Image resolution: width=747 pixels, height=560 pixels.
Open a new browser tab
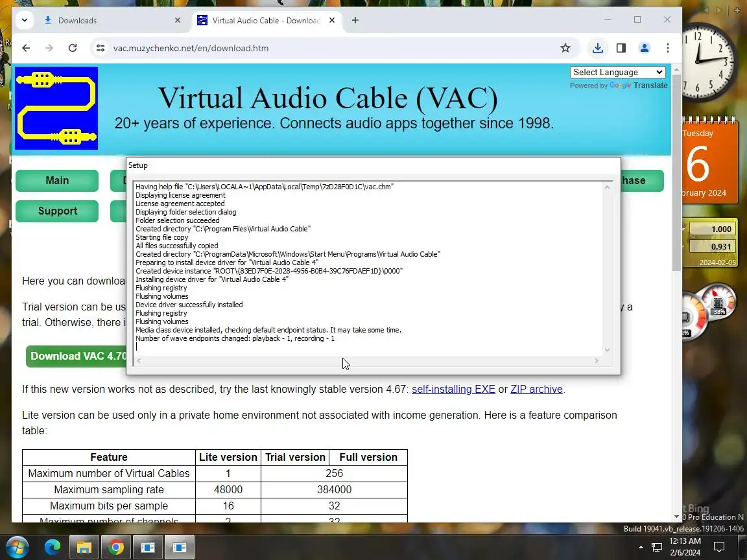(355, 21)
